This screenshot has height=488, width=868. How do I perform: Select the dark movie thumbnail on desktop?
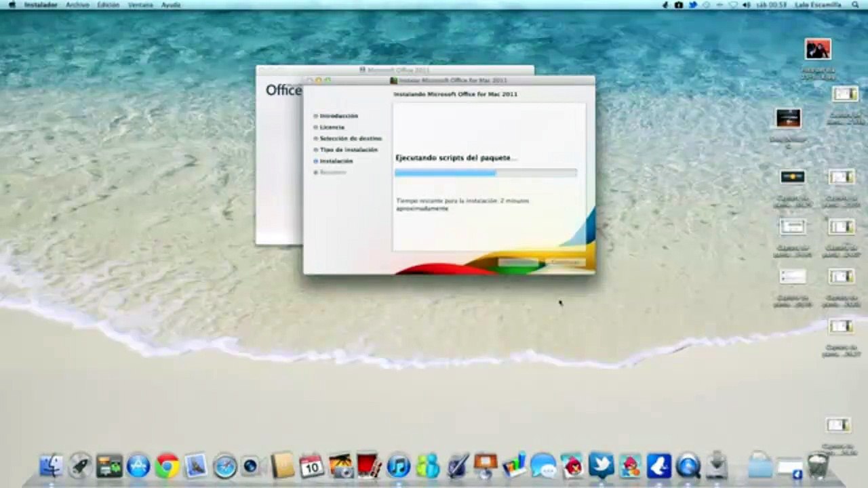click(788, 118)
